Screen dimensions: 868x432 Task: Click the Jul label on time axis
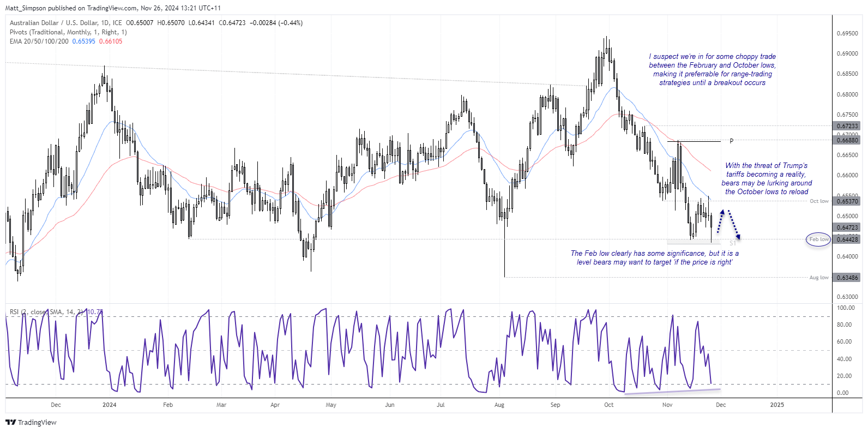pos(441,405)
